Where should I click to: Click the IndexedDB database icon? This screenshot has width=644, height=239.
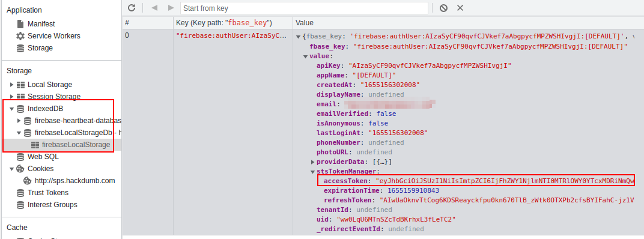[x=20, y=109]
